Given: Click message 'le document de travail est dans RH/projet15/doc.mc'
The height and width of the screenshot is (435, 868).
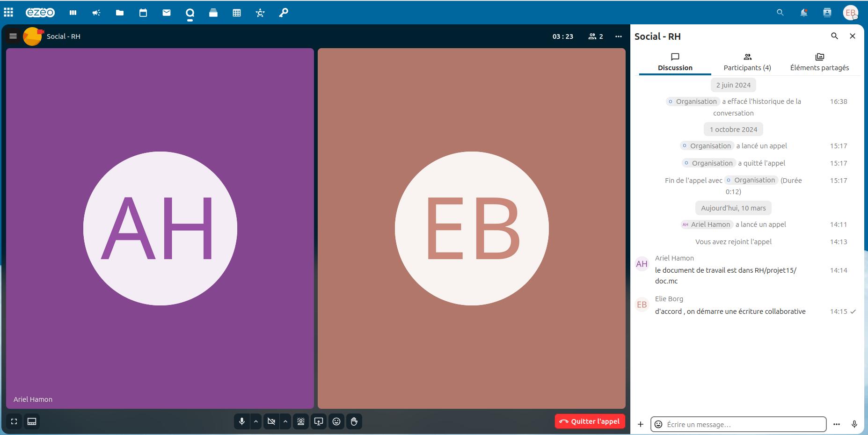Looking at the screenshot, I should coord(726,275).
